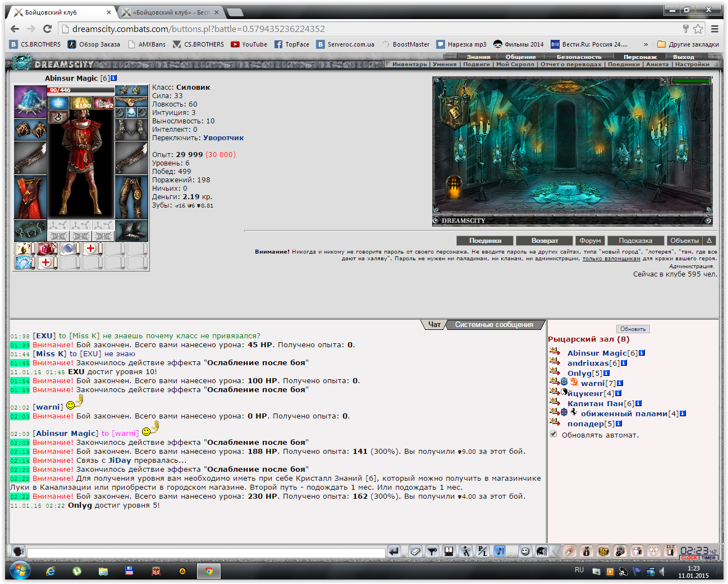Click the belt equipment slot

pos(30,230)
